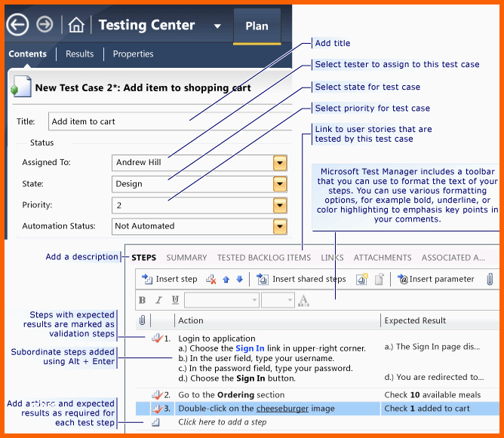Open the ASSOCIATED A... tab
Image resolution: width=504 pixels, height=438 pixels.
(453, 258)
